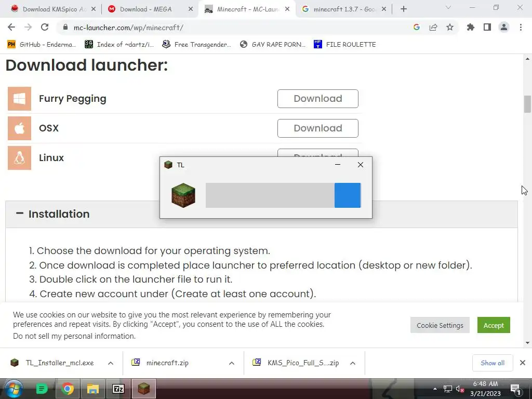Click the Google icon in address bar
This screenshot has height=399, width=532.
tap(417, 28)
